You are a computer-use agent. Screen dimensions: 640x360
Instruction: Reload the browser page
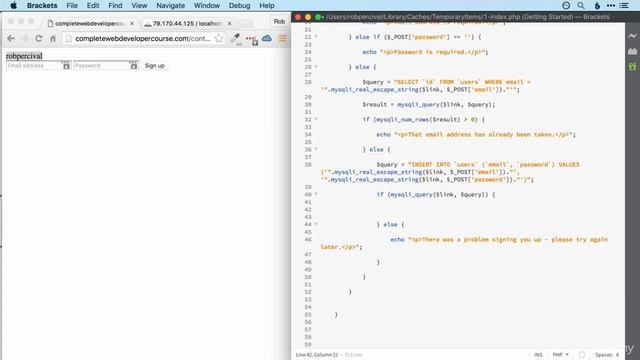point(39,38)
